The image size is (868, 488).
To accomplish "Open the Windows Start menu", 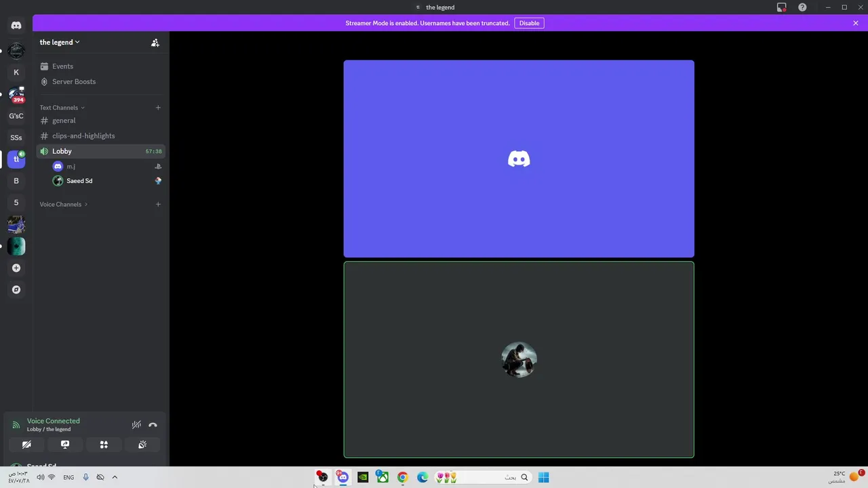I will click(x=544, y=477).
